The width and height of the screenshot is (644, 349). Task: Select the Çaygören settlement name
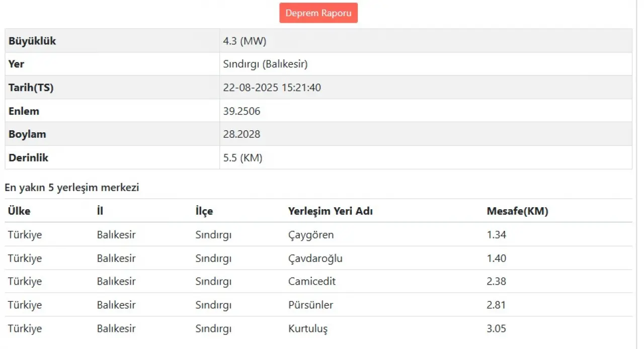(x=310, y=235)
